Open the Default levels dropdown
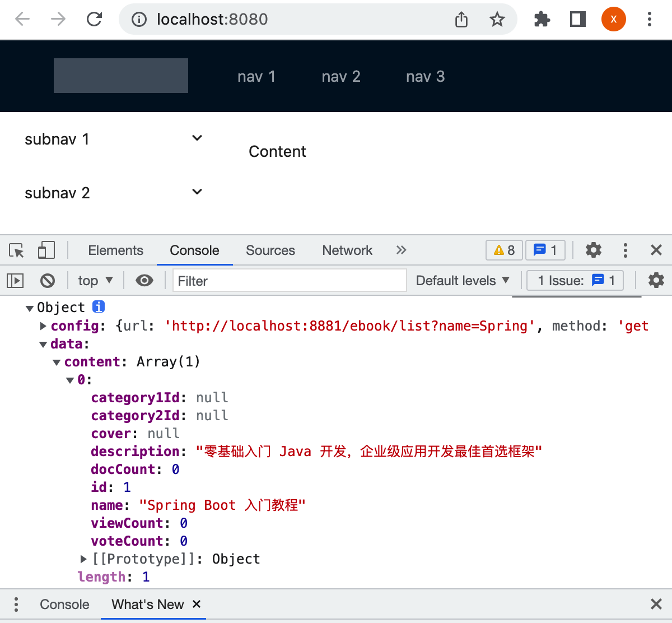 (x=463, y=280)
